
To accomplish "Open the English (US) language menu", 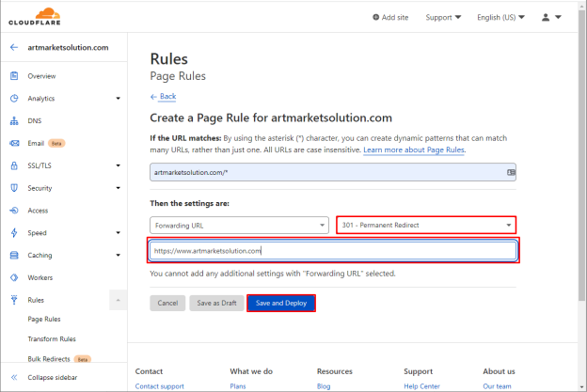I will (x=500, y=17).
